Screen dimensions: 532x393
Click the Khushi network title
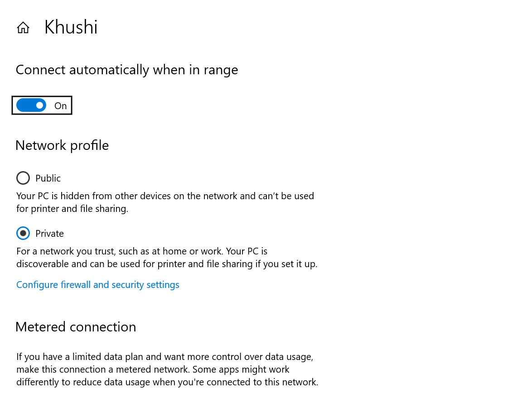tap(71, 27)
